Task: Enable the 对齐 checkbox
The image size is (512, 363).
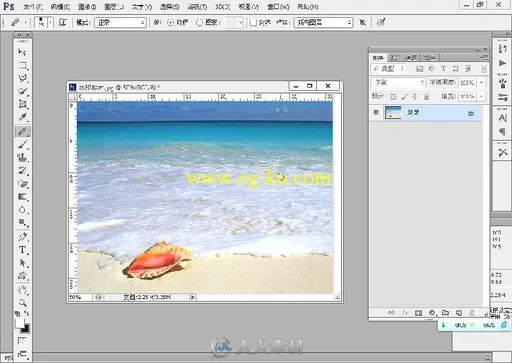Action: pyautogui.click(x=253, y=23)
